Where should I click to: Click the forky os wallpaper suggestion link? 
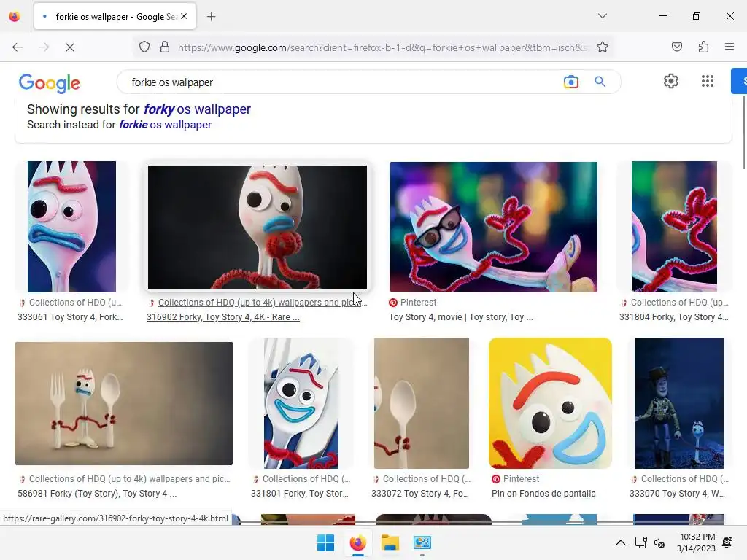(197, 109)
